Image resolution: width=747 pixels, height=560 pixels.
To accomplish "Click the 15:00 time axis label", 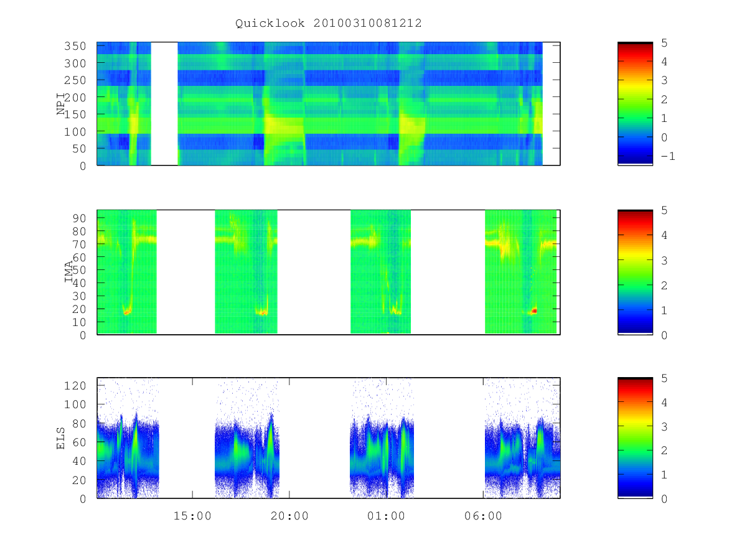I will click(x=192, y=516).
